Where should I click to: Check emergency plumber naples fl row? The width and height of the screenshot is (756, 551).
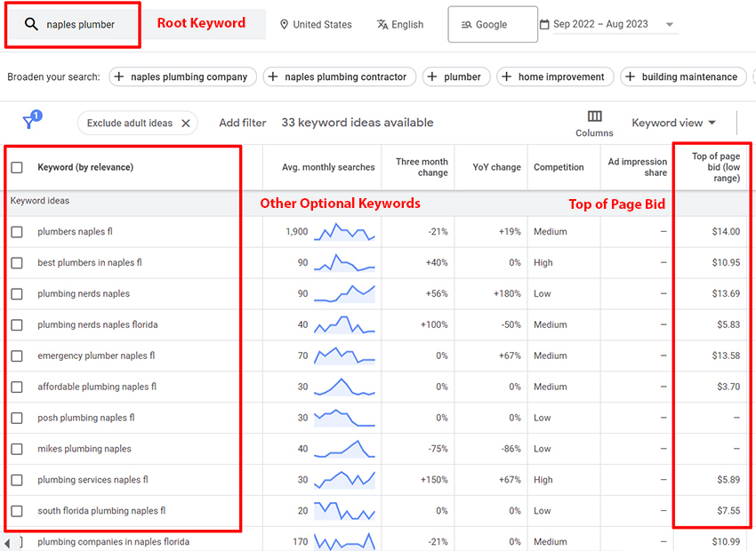click(17, 356)
